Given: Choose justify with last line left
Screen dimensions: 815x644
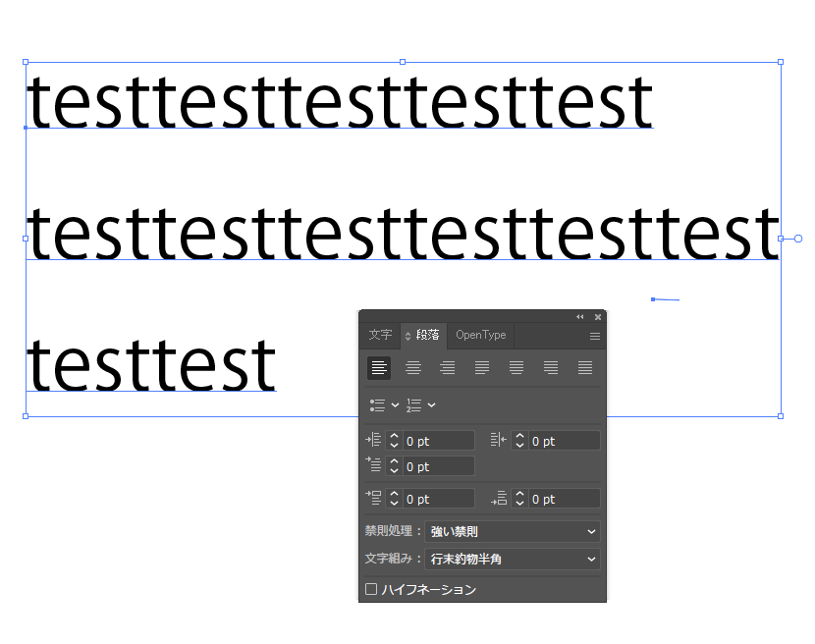Looking at the screenshot, I should tap(482, 368).
